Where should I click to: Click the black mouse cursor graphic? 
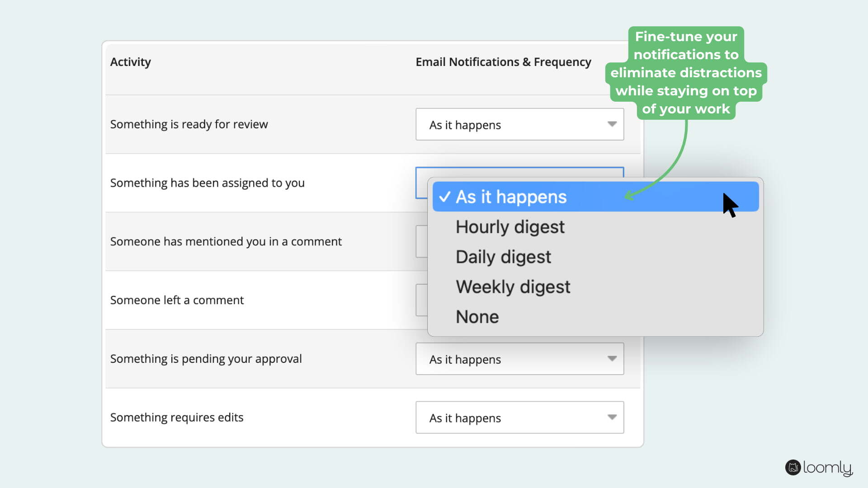pos(729,204)
